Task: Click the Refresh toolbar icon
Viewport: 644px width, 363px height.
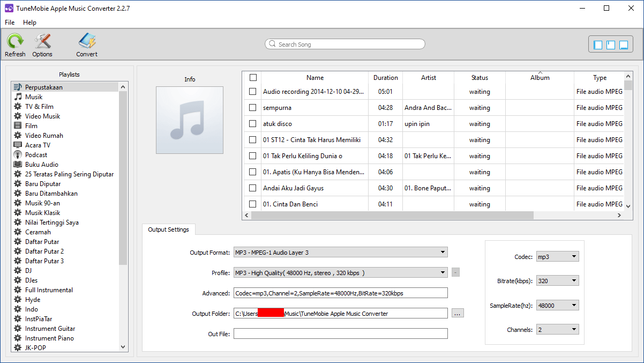Action: [15, 41]
